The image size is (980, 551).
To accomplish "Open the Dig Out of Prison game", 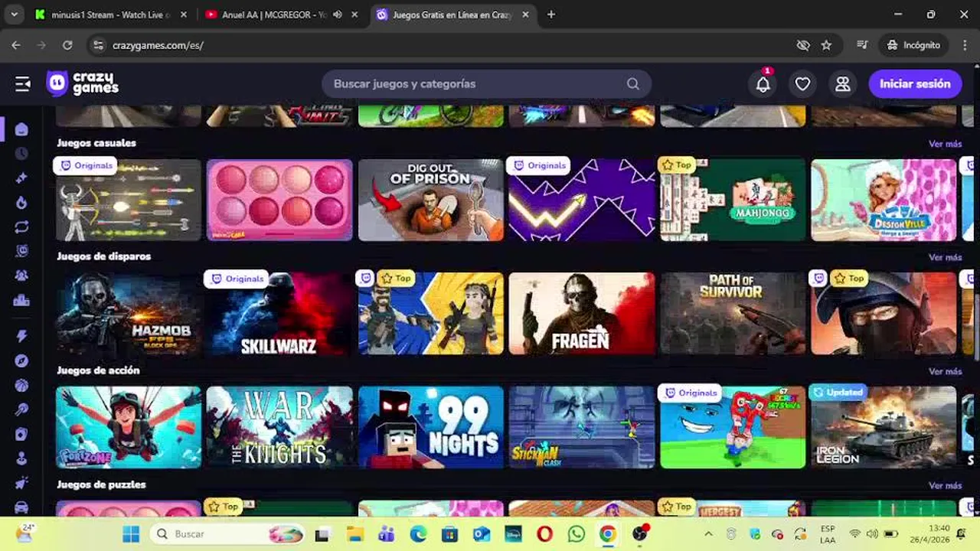I will [431, 200].
